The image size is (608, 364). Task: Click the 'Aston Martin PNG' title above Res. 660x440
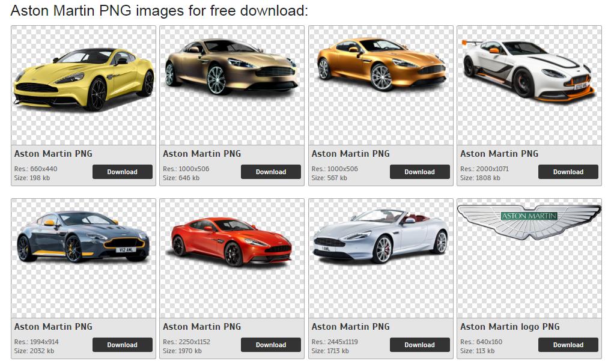click(53, 154)
